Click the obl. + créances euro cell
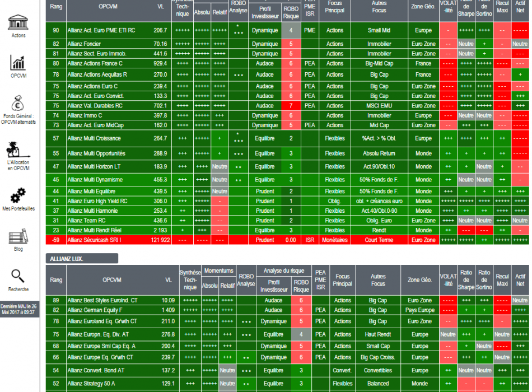This screenshot has width=532, height=392. pos(379,201)
